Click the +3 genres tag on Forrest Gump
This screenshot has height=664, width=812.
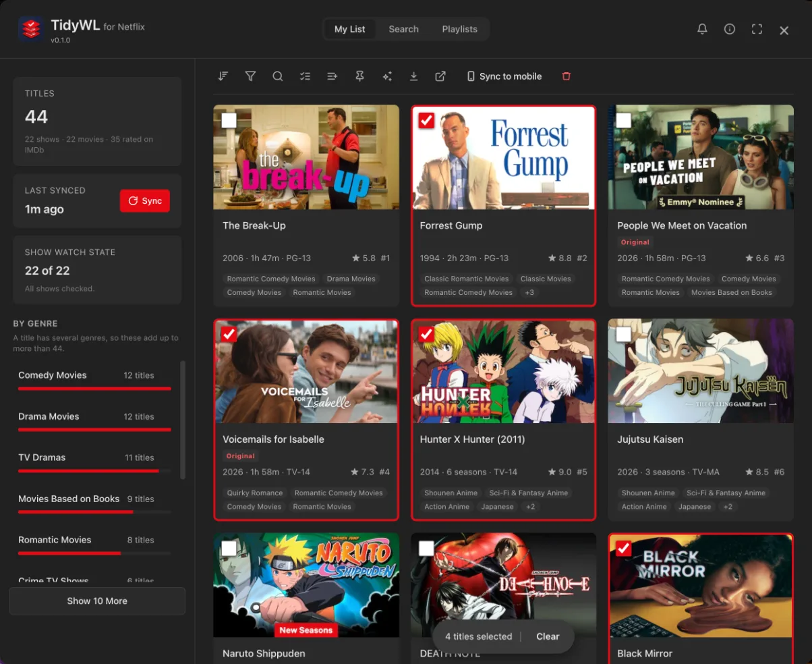click(x=529, y=292)
